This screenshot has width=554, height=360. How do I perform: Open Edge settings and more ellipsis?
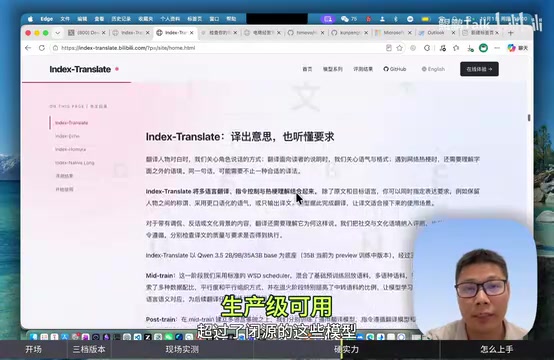497,48
